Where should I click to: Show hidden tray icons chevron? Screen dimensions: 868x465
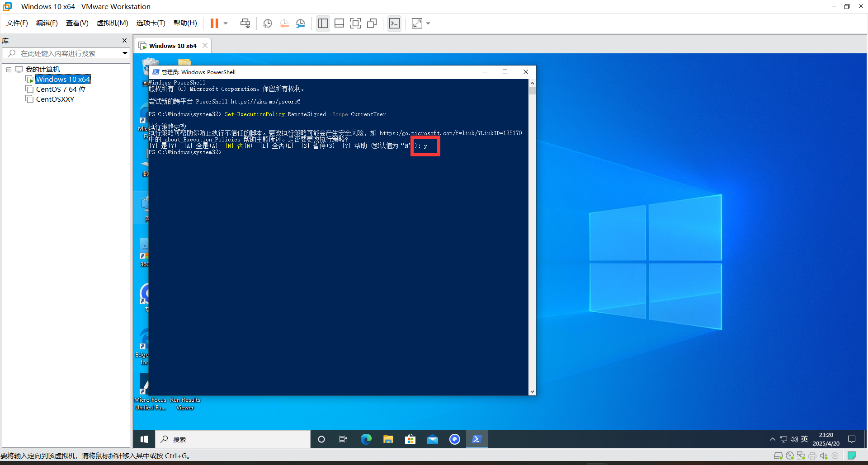772,439
